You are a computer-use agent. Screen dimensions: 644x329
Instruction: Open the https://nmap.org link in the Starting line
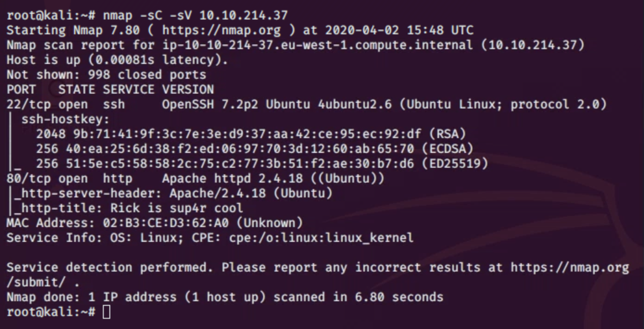click(x=221, y=31)
